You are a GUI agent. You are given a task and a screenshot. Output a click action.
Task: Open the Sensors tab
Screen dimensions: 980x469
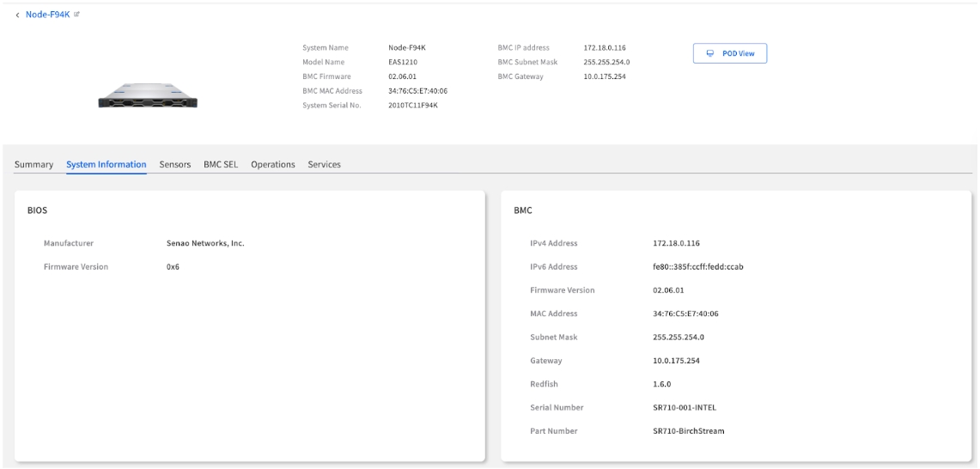tap(175, 164)
